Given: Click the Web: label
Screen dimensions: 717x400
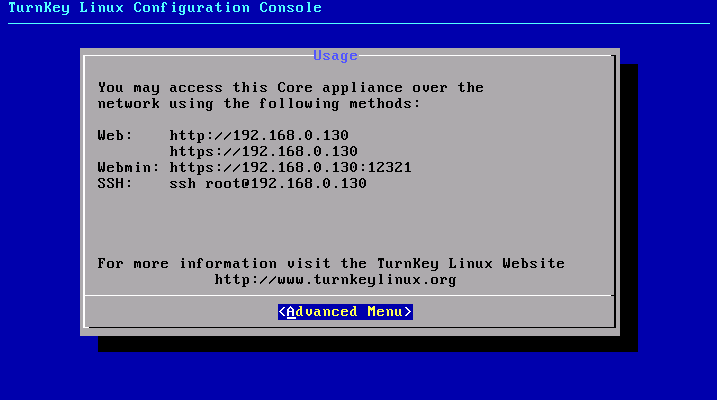Looking at the screenshot, I should [115, 135].
